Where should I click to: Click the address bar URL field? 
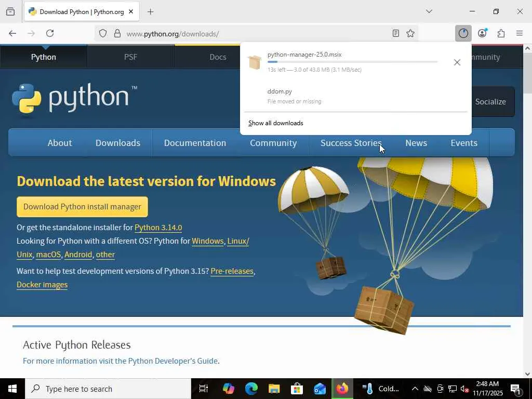tap(256, 34)
